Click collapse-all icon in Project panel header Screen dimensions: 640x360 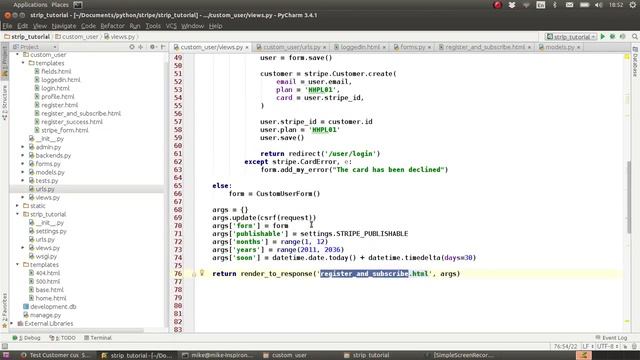(141, 47)
